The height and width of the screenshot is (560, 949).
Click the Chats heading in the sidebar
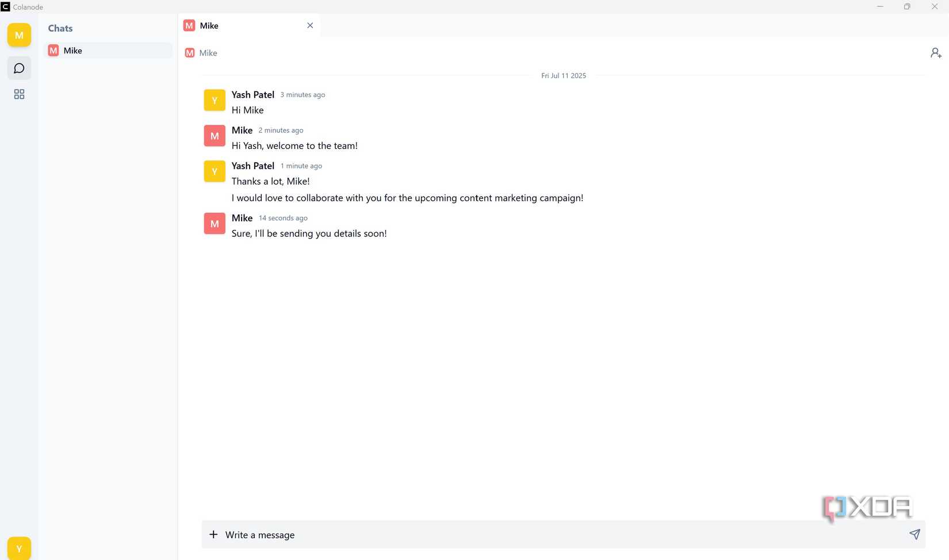[60, 28]
